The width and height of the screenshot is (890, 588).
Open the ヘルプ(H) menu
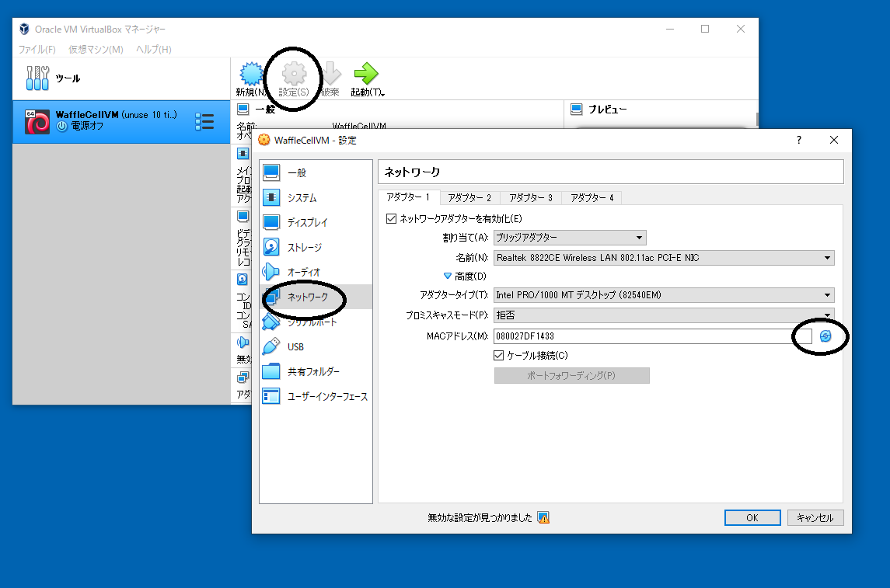pos(154,50)
